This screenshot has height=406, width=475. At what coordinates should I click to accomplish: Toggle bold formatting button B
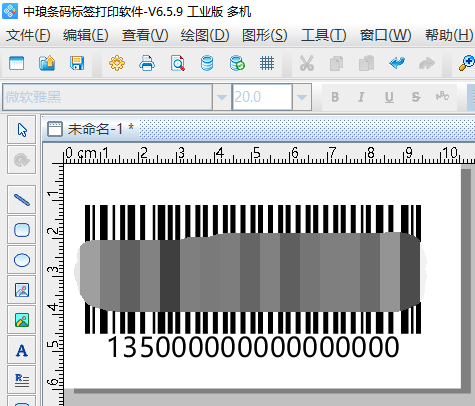coord(335,97)
